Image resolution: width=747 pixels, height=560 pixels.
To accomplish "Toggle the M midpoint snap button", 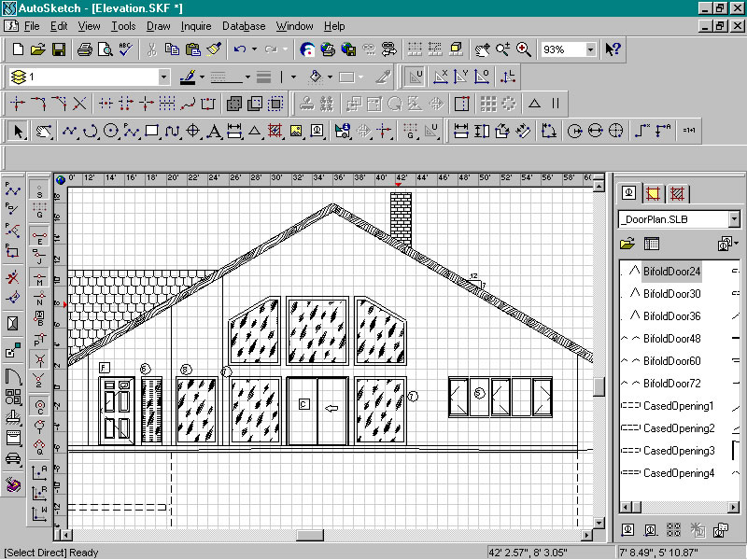I will click(x=39, y=278).
